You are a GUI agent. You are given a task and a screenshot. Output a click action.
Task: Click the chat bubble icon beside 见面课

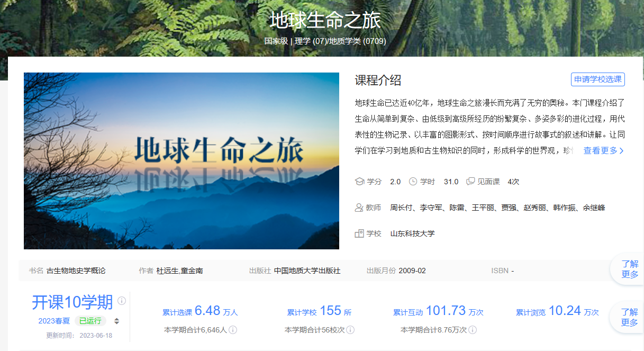tap(470, 182)
